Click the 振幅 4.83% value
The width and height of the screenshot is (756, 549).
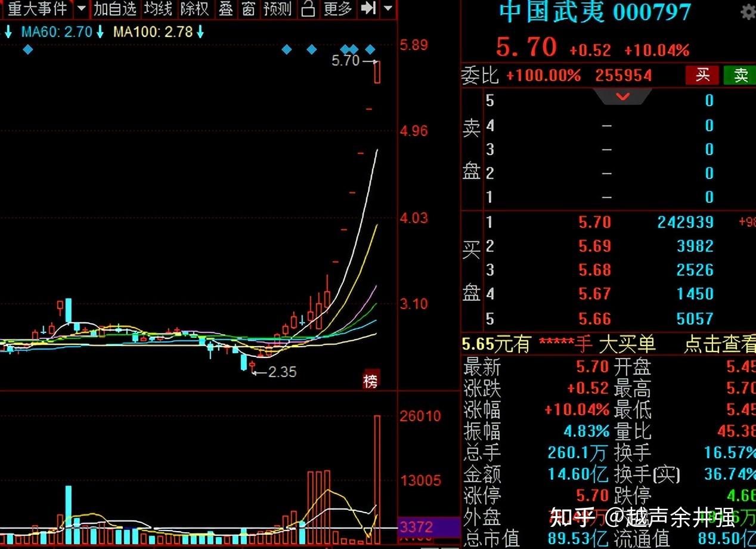point(586,431)
